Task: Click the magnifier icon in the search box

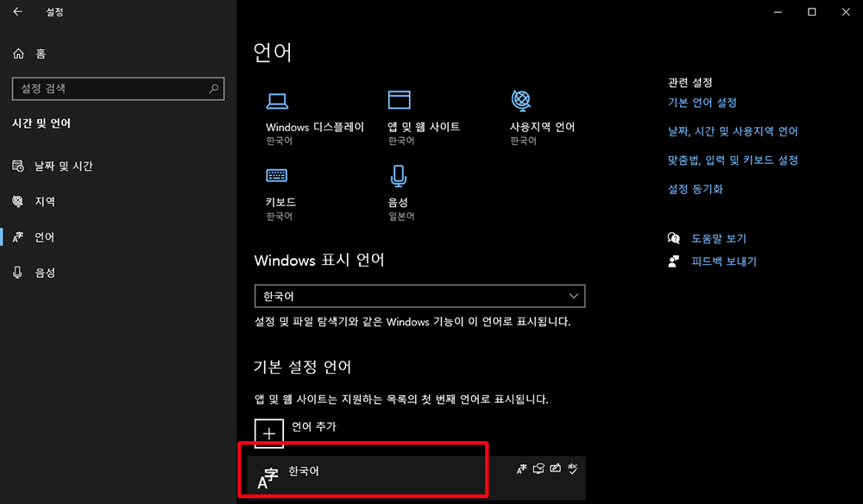Action: tap(213, 89)
